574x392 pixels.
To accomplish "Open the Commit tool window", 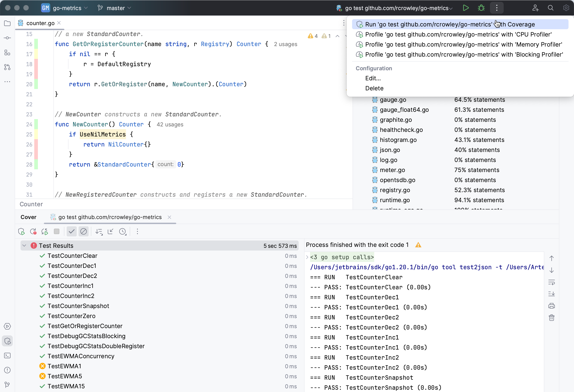I will [7, 37].
